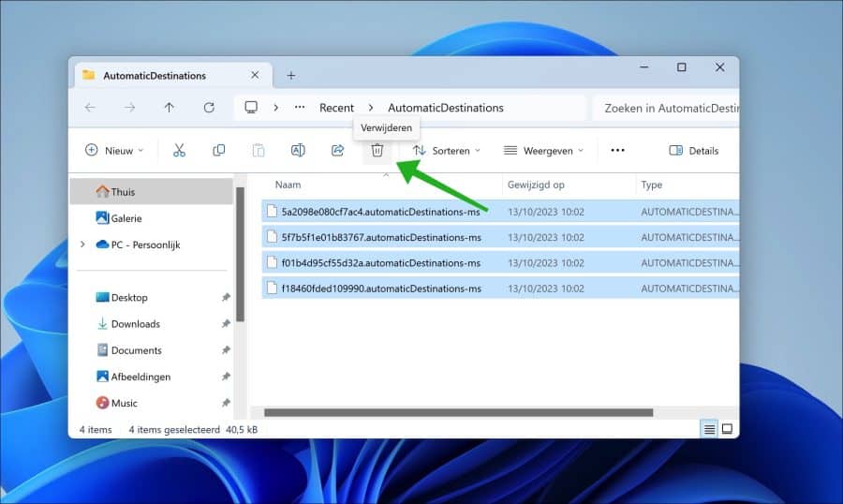843x504 pixels.
Task: Click the horizontal scrollbar in file list
Action: [x=458, y=412]
